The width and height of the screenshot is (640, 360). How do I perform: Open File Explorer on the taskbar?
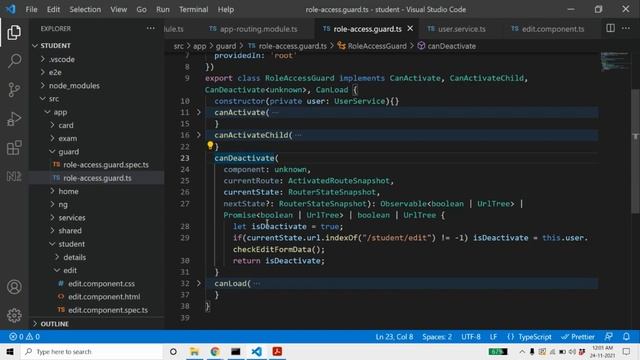click(x=194, y=351)
